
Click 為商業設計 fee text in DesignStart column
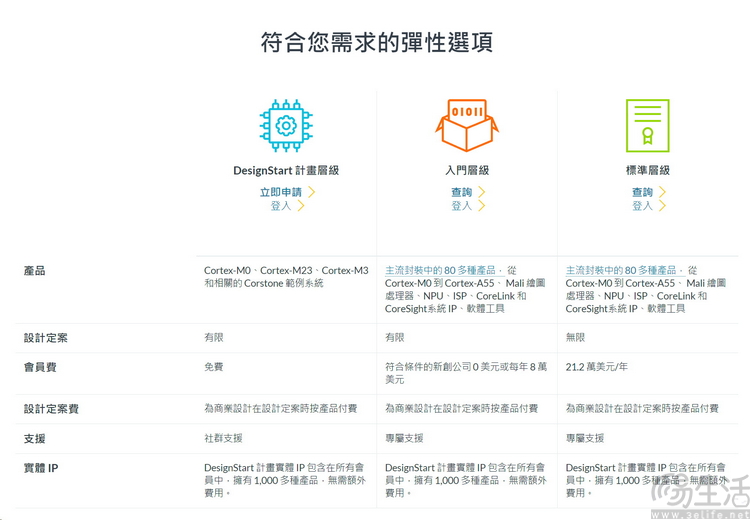281,409
